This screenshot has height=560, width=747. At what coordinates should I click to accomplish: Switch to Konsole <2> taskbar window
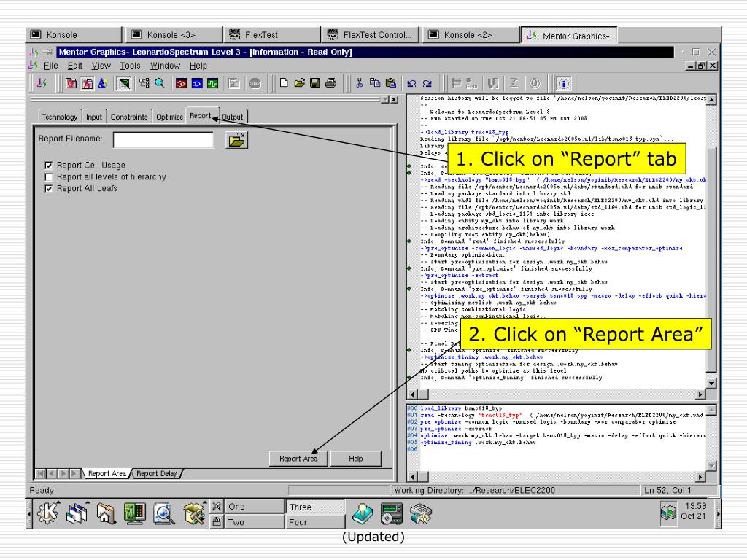(471, 35)
